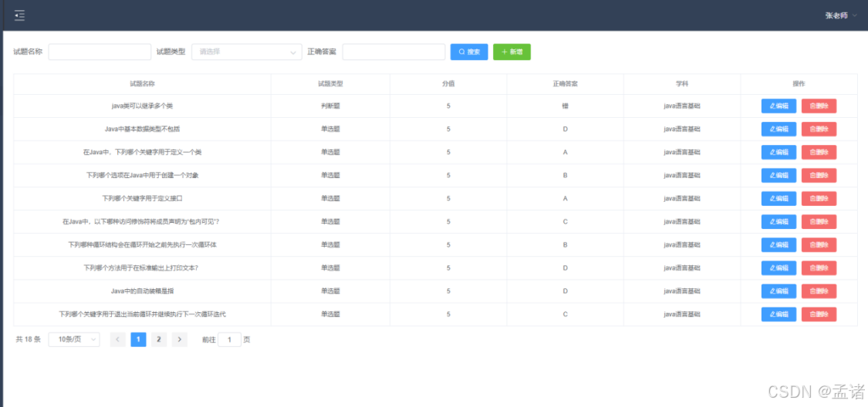Delete the row about 包内可见 access modifier

coord(819,222)
